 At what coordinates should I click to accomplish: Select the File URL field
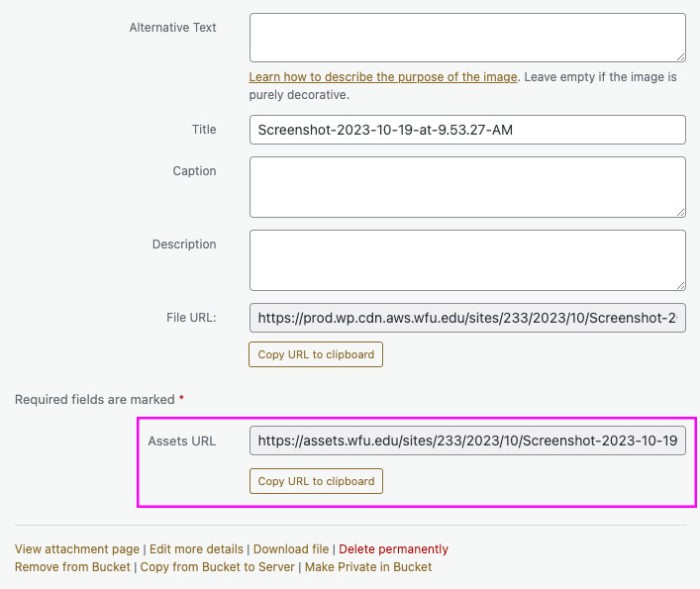coord(467,318)
